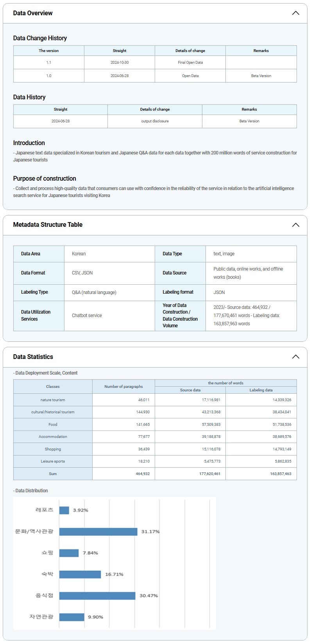Select the 9.90% chart bar
The width and height of the screenshot is (311, 644).
click(72, 617)
